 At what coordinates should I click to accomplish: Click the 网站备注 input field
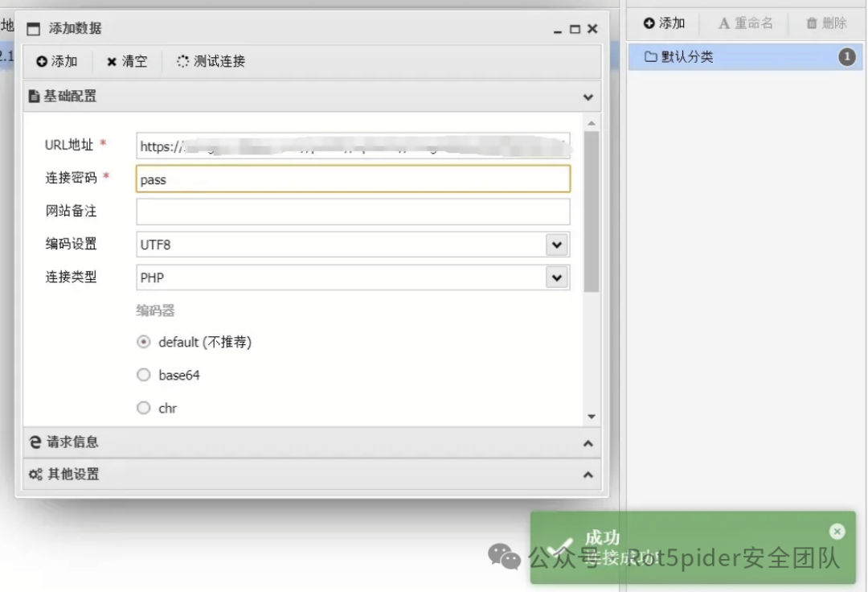pyautogui.click(x=353, y=212)
